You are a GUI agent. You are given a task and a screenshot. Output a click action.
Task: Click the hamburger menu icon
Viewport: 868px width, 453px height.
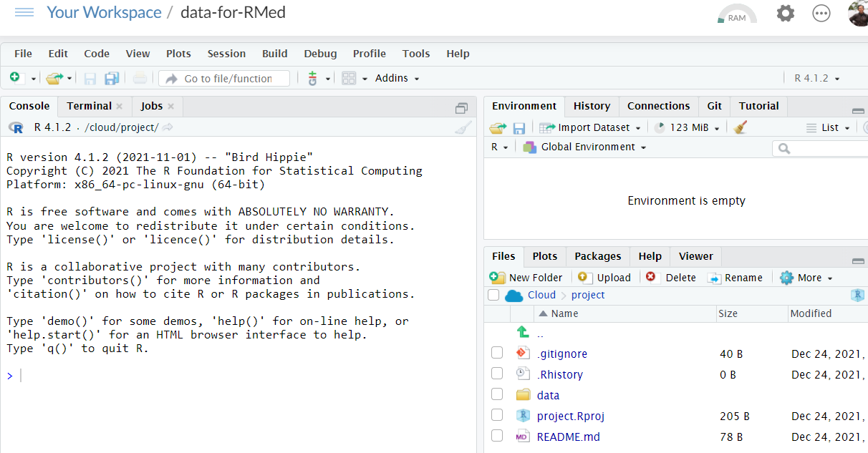tap(24, 13)
